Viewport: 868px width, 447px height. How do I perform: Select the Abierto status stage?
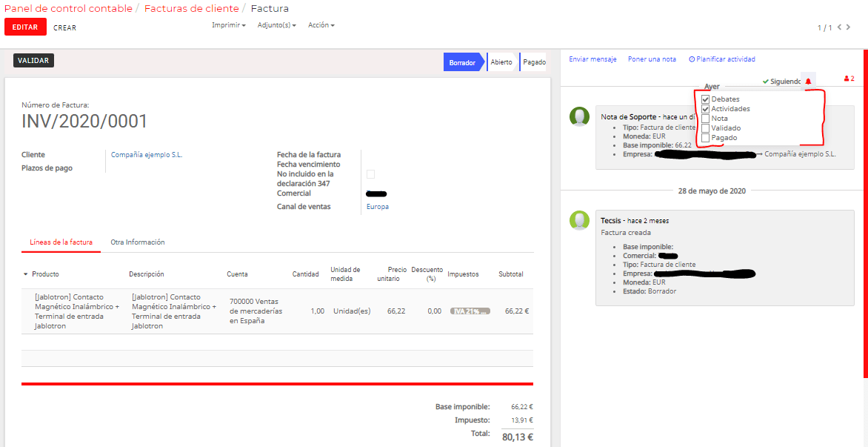pyautogui.click(x=501, y=62)
